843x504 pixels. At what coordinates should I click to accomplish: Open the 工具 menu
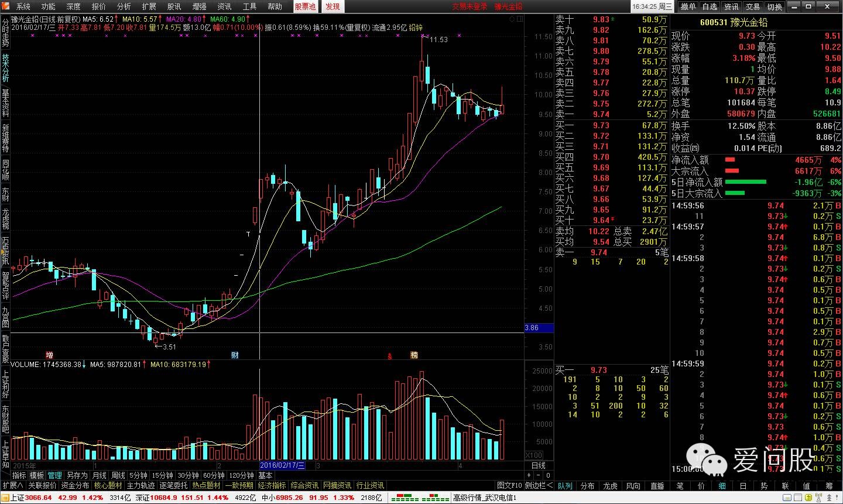pyautogui.click(x=249, y=6)
